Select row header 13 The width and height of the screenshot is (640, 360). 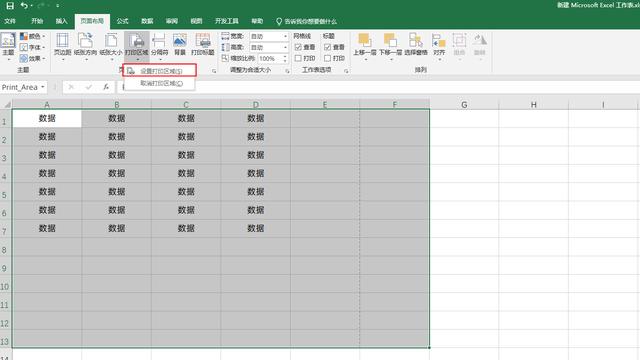(x=5, y=342)
